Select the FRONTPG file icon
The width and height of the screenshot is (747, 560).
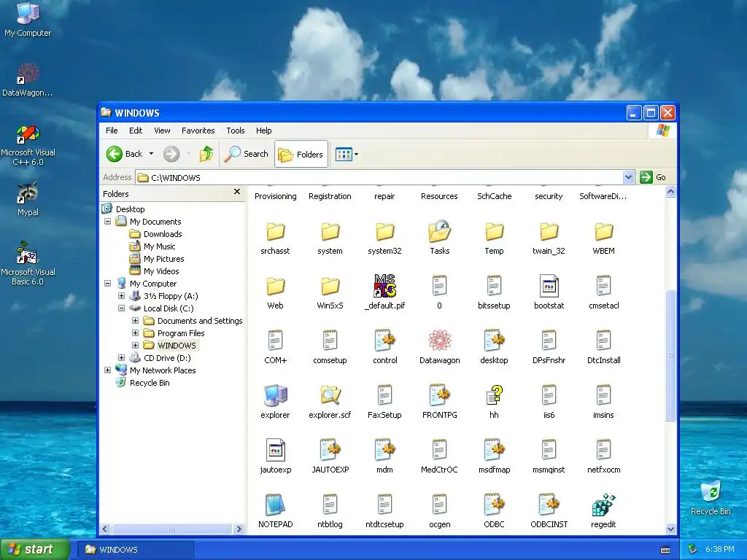click(439, 395)
